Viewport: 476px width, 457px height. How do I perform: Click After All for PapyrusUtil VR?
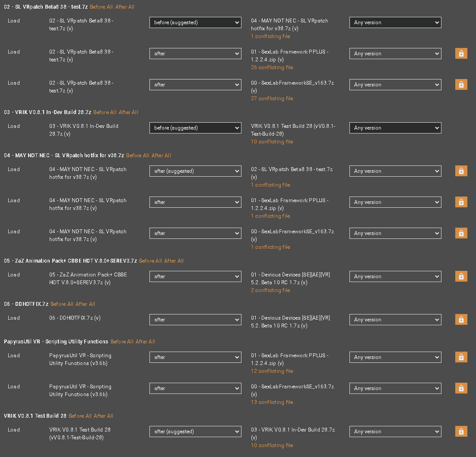145,342
